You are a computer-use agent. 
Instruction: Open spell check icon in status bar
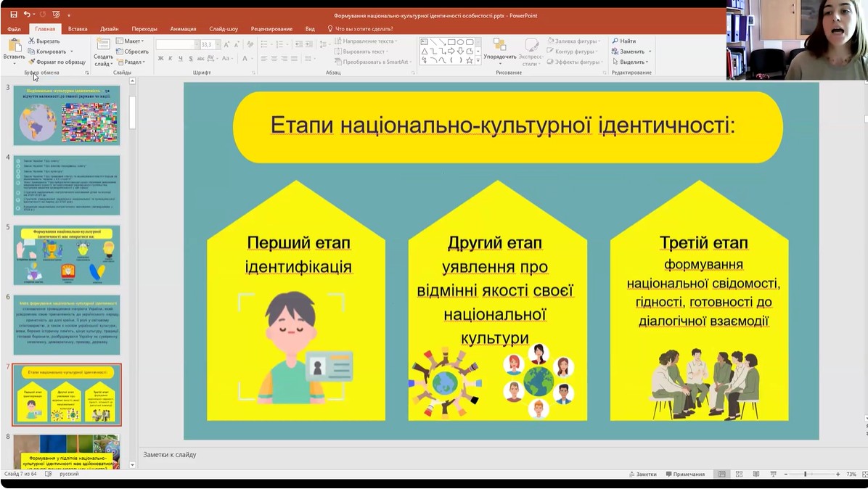coord(48,474)
